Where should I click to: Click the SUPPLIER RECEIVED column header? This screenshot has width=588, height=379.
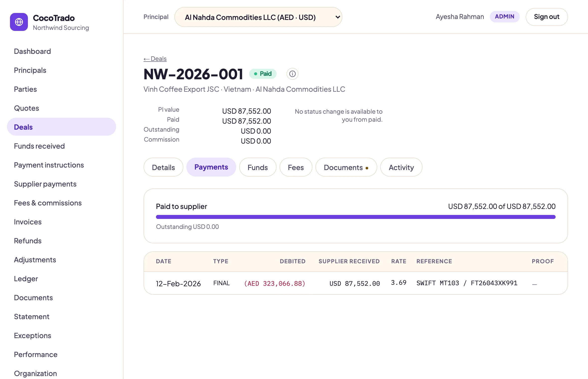(x=349, y=261)
